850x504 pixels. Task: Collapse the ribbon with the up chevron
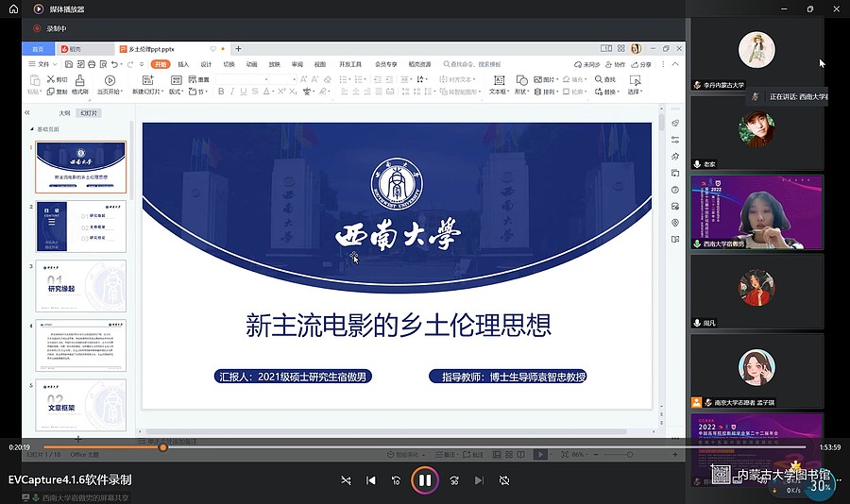pyautogui.click(x=675, y=64)
